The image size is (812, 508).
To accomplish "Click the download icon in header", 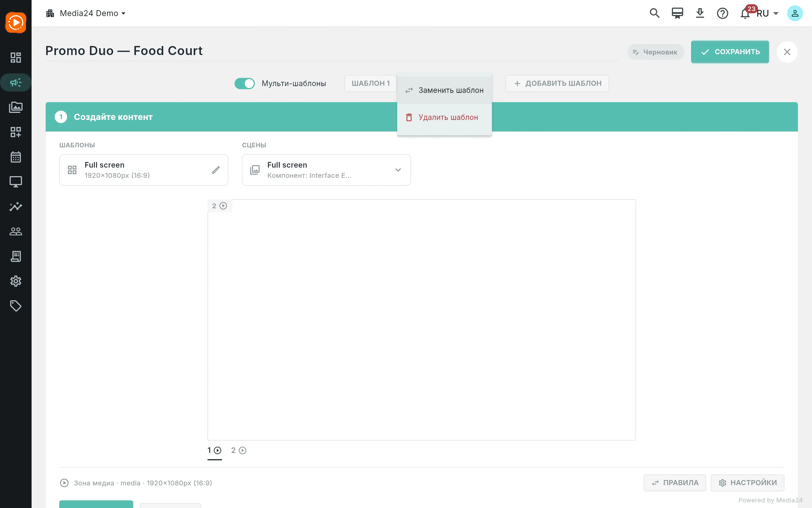I will click(x=700, y=14).
